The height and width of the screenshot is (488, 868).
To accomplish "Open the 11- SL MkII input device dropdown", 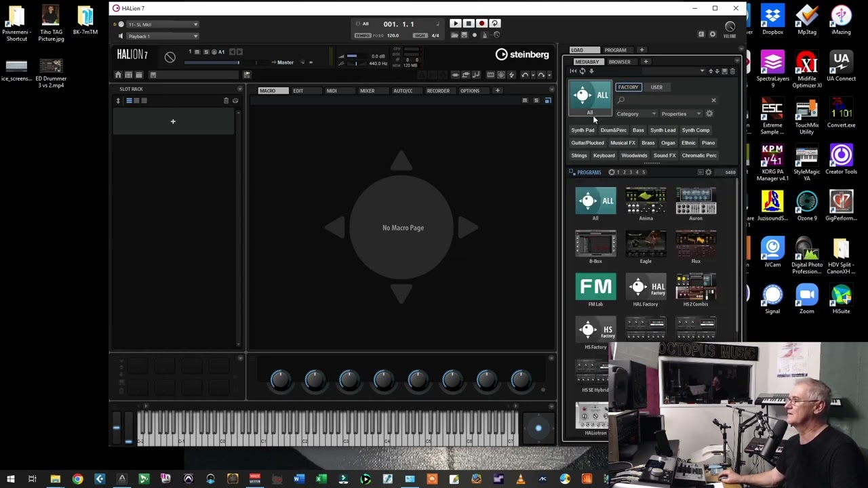I will [x=163, y=24].
